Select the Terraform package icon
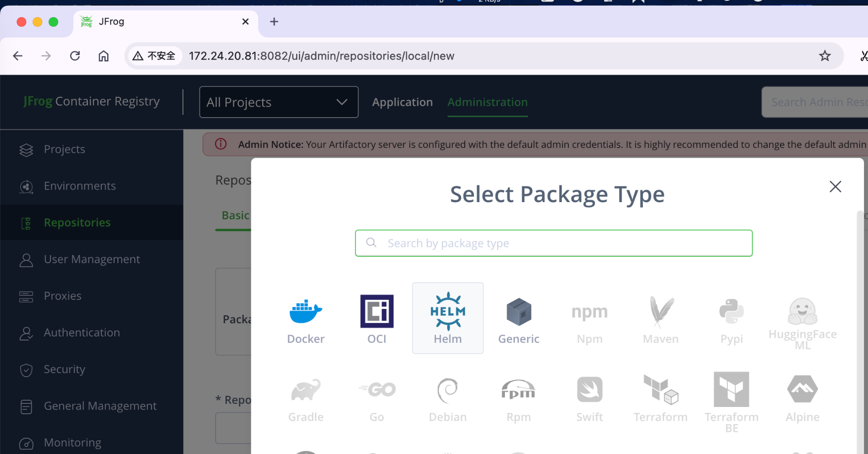 (x=660, y=390)
